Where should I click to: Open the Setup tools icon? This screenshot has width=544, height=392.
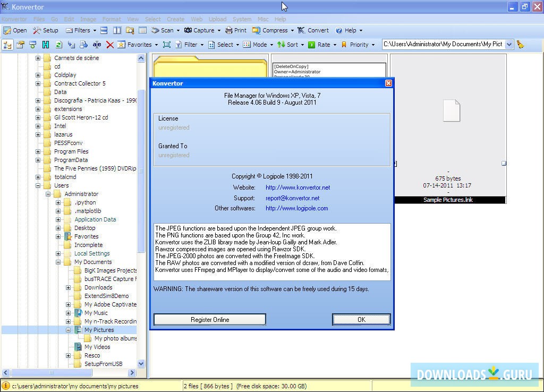point(37,30)
